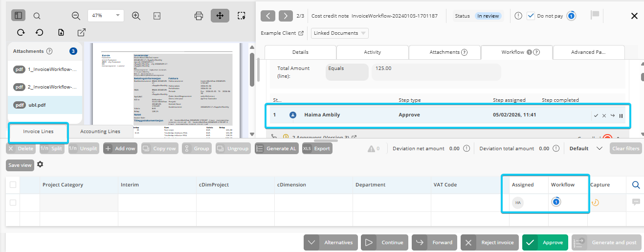Click the green Approve button
Viewport: 644px width, 252px height.
coord(544,242)
